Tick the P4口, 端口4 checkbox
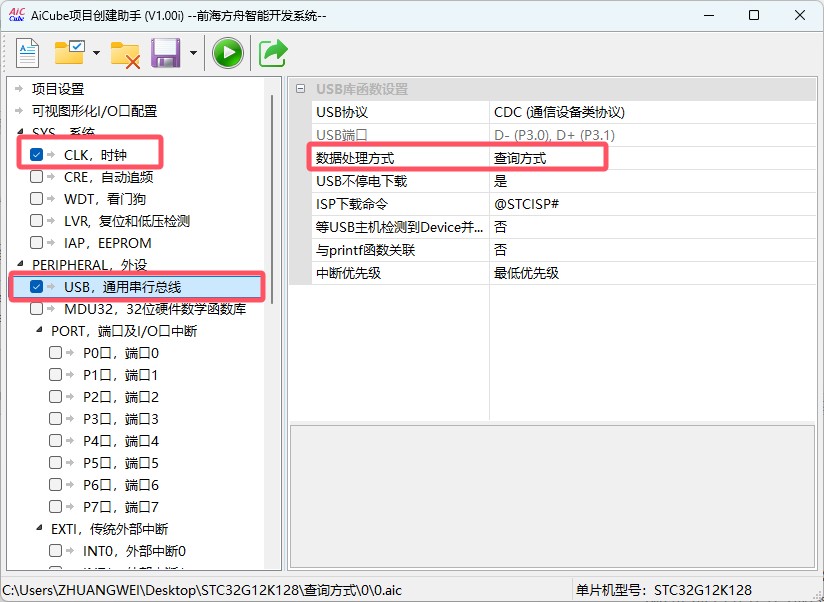The height and width of the screenshot is (602, 824). click(x=55, y=441)
